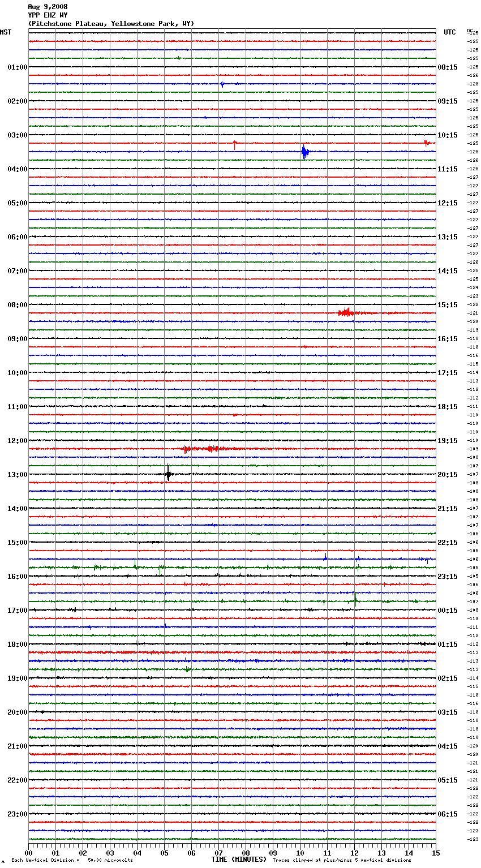Click the 04:15 UTC time label

click(x=448, y=746)
